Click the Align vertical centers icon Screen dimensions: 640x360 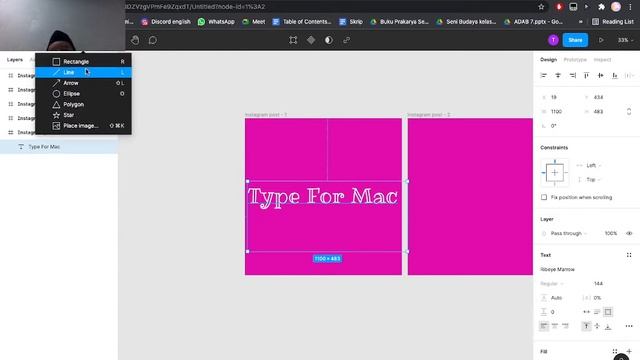click(600, 76)
